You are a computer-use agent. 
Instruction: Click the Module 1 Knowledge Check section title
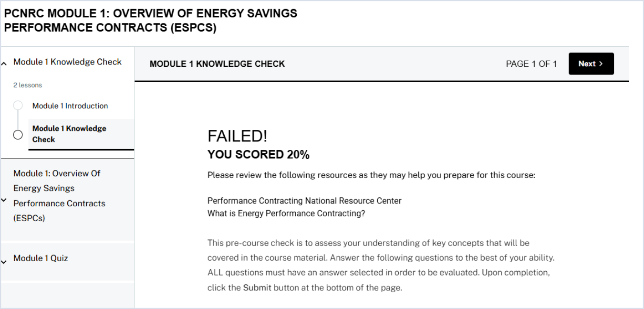[x=67, y=62]
